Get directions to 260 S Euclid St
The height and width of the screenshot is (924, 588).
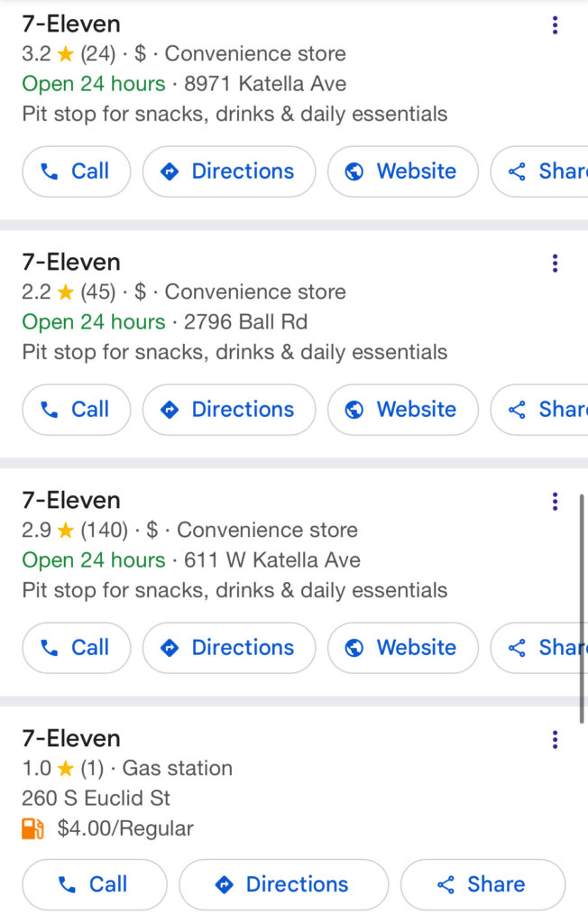(x=283, y=884)
